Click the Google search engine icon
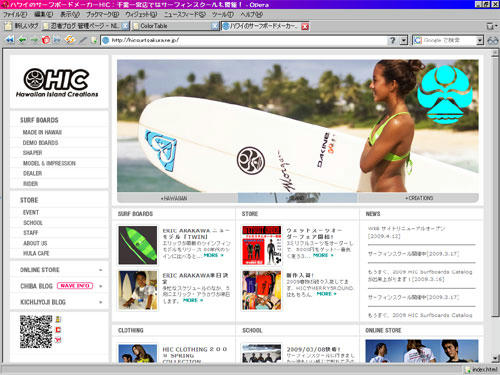This screenshot has height=375, width=500. [x=417, y=40]
